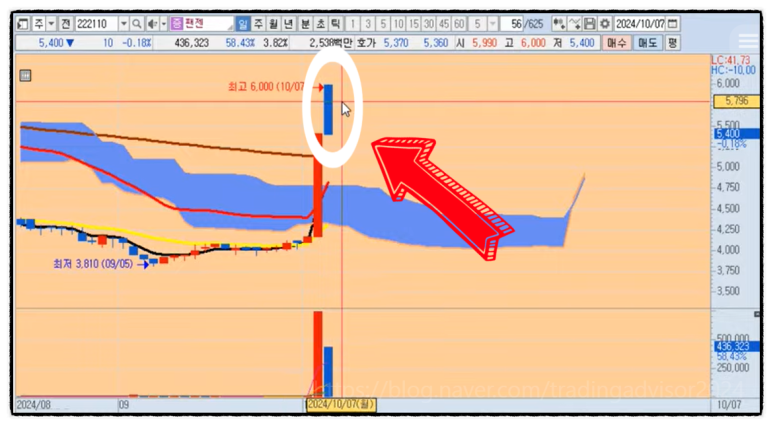This screenshot has height=426, width=773.
Task: Click the date field 2024/10/07
Action: 640,24
